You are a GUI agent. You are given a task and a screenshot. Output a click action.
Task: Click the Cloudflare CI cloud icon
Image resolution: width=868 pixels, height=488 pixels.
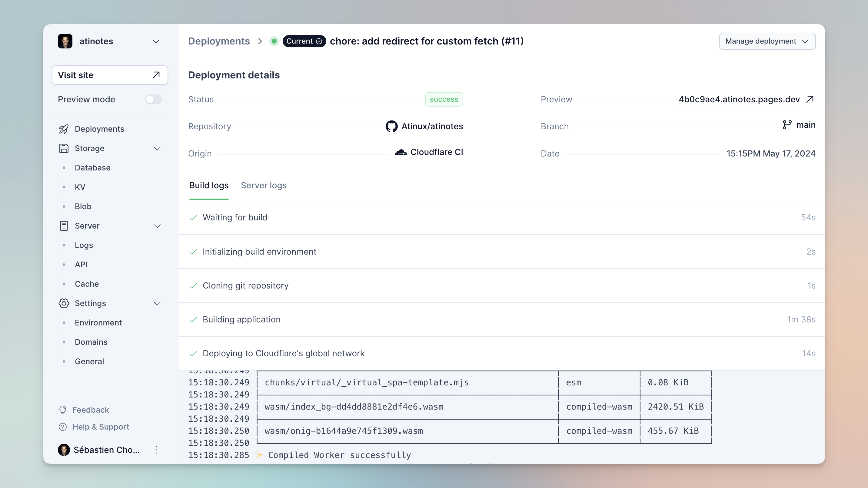point(401,152)
